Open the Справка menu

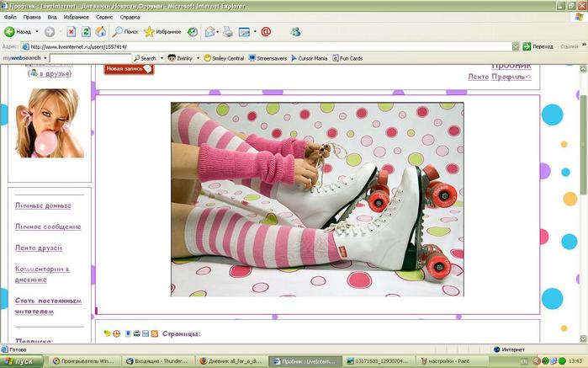click(130, 18)
